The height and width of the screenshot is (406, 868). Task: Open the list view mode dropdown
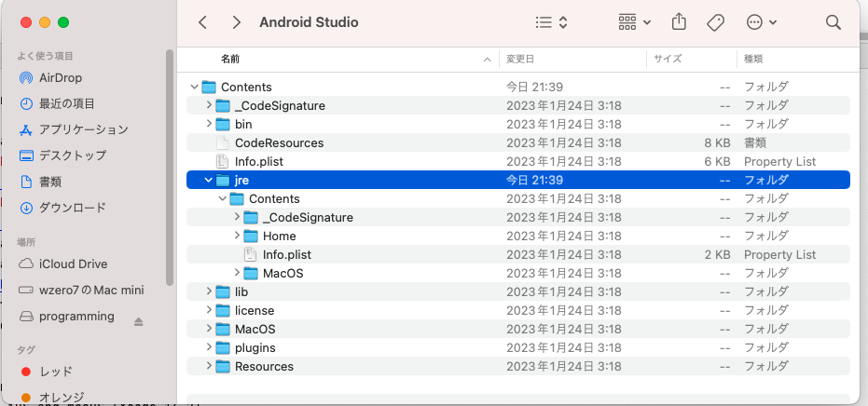point(552,21)
